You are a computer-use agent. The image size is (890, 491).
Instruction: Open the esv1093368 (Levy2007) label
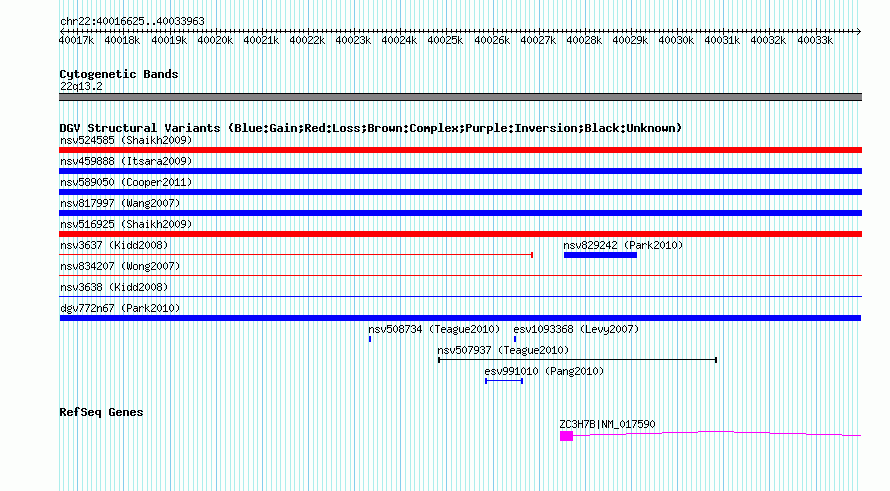(576, 329)
